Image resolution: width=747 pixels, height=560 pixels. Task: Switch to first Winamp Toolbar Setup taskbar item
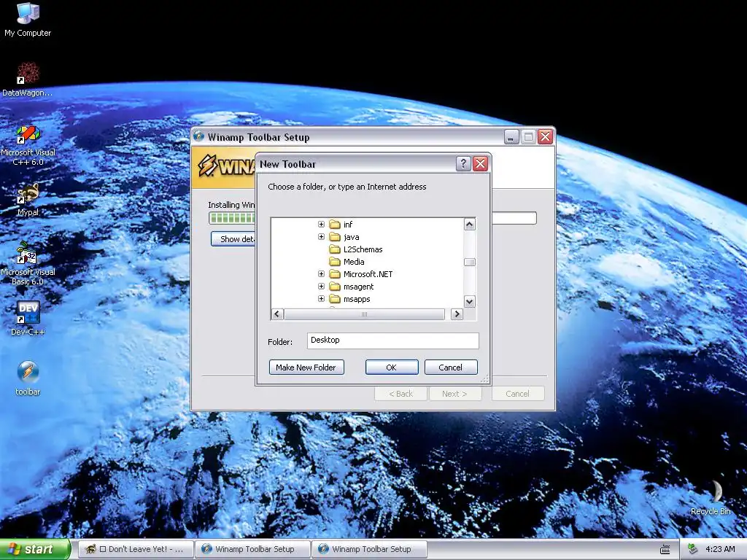point(253,549)
